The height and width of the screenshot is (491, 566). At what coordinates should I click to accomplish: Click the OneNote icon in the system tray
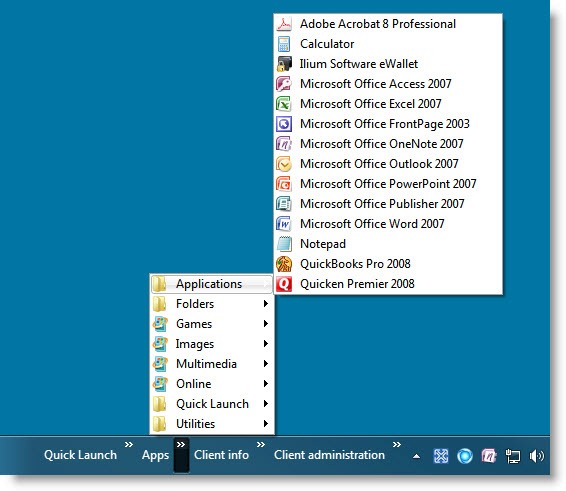coord(489,456)
